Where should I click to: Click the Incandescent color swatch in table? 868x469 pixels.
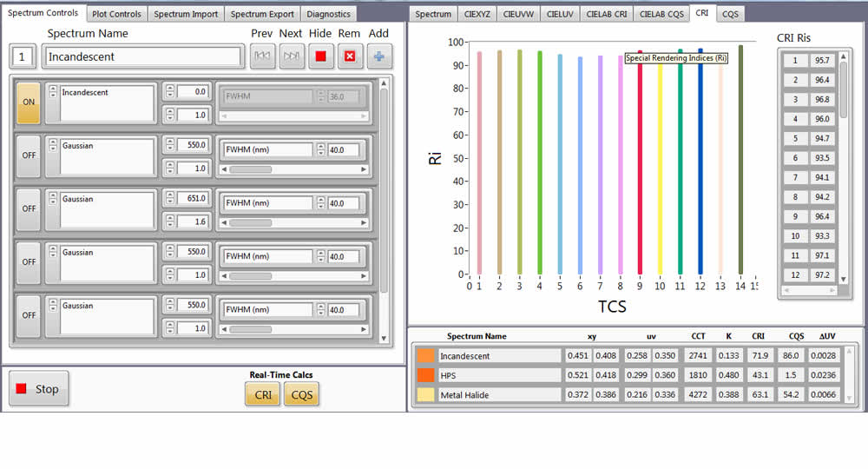click(x=425, y=355)
